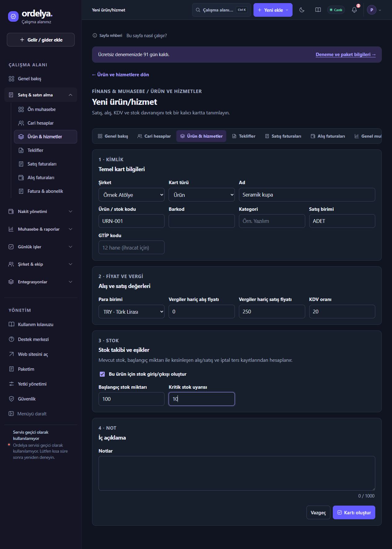Uncheck the stok giriş/çıkışı oluştur checkbox
This screenshot has width=392, height=549.
(x=102, y=374)
